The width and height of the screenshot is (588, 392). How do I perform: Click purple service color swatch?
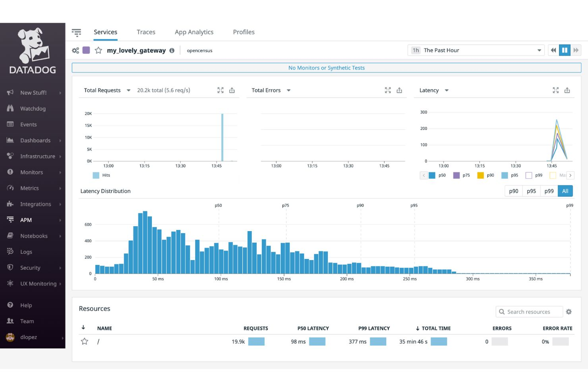pyautogui.click(x=86, y=50)
